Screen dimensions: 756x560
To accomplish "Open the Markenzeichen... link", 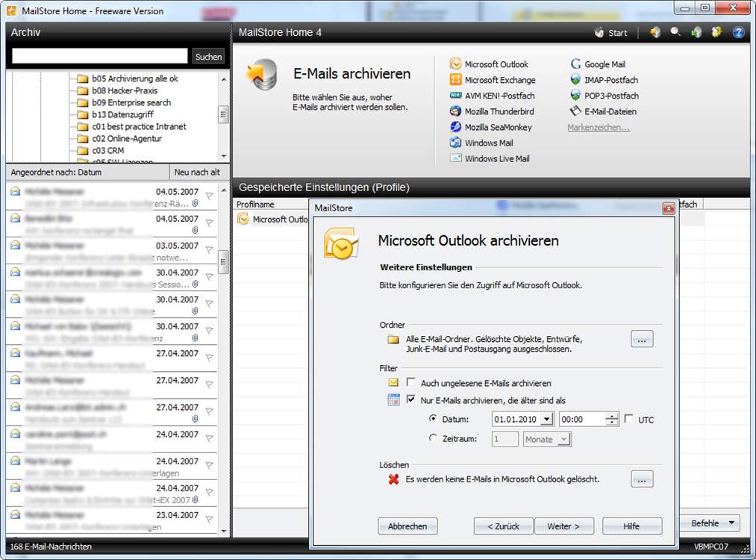I will click(599, 128).
